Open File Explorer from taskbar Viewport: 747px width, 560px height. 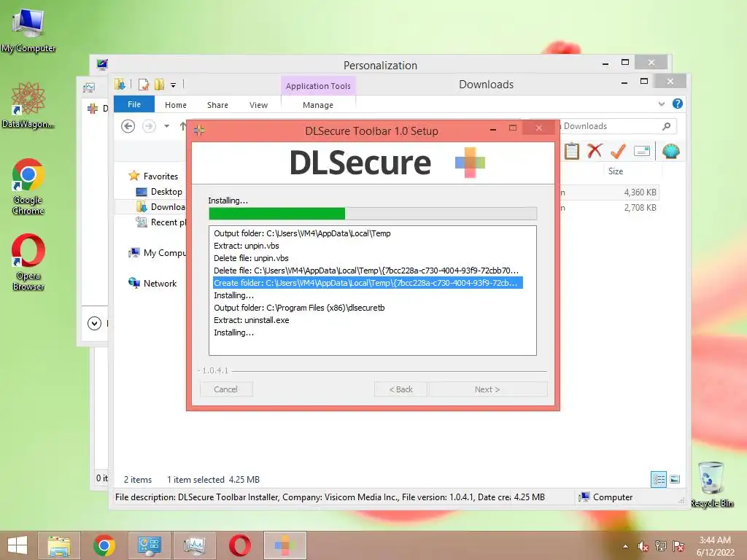tap(58, 545)
